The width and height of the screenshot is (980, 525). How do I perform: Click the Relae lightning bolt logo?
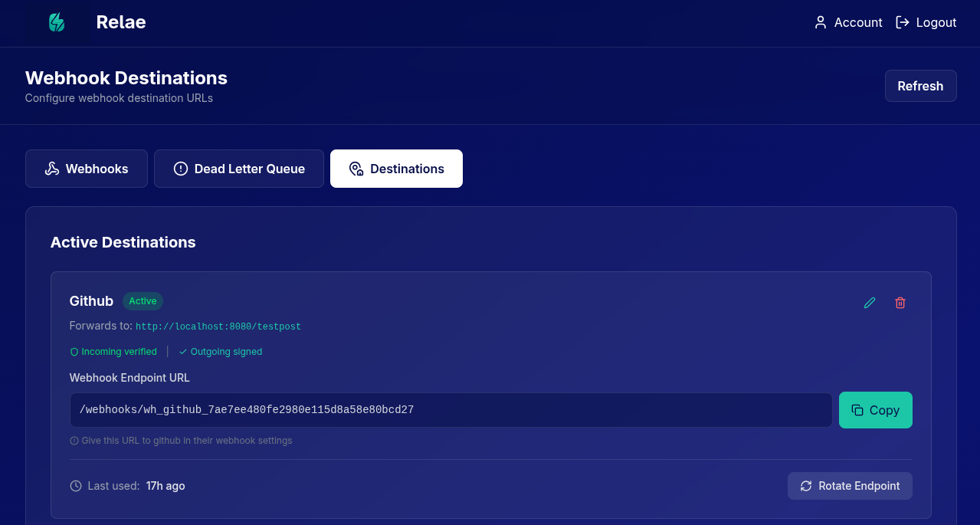coord(56,22)
